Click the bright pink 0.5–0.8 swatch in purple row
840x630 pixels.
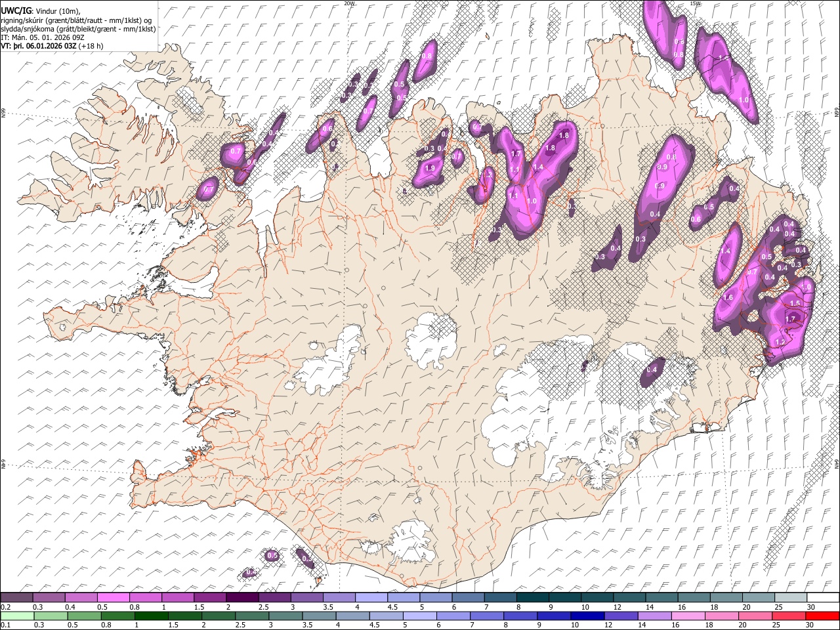[x=113, y=597]
